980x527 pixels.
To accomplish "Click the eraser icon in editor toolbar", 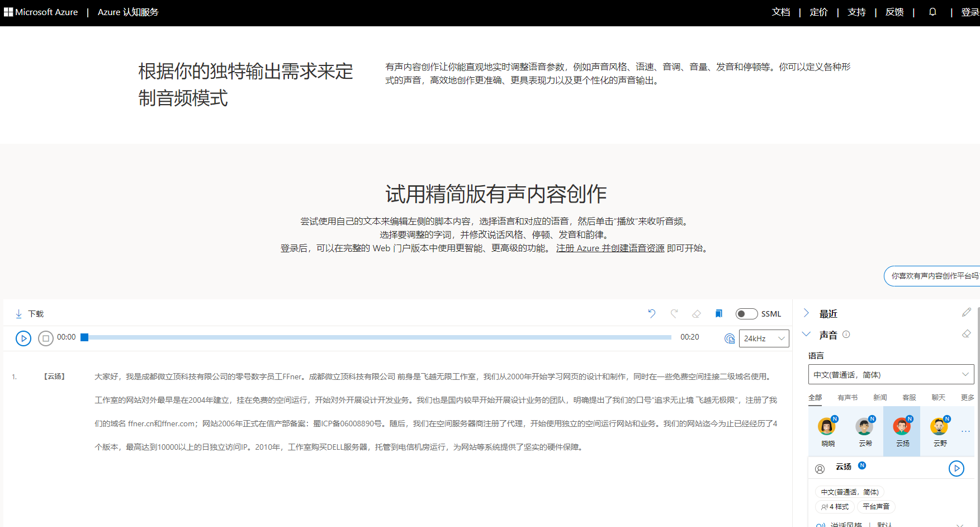I will pyautogui.click(x=697, y=314).
